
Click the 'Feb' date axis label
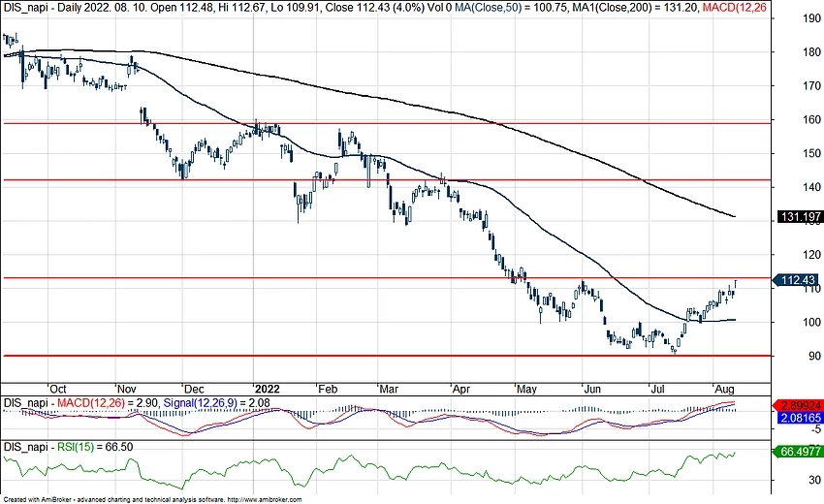pos(328,389)
